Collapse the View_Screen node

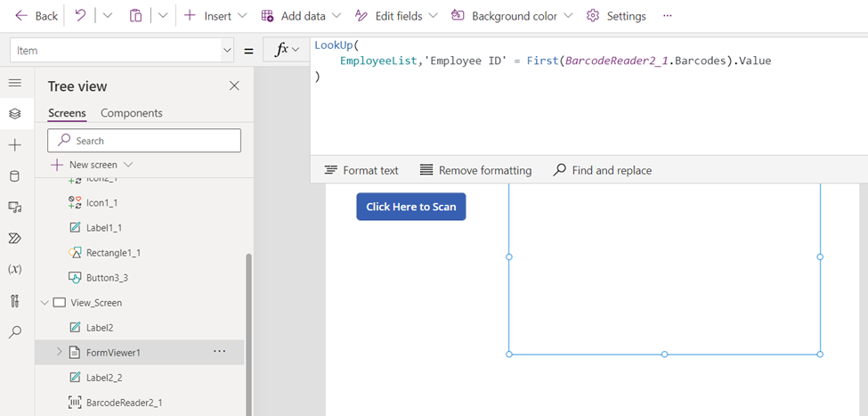(x=44, y=303)
